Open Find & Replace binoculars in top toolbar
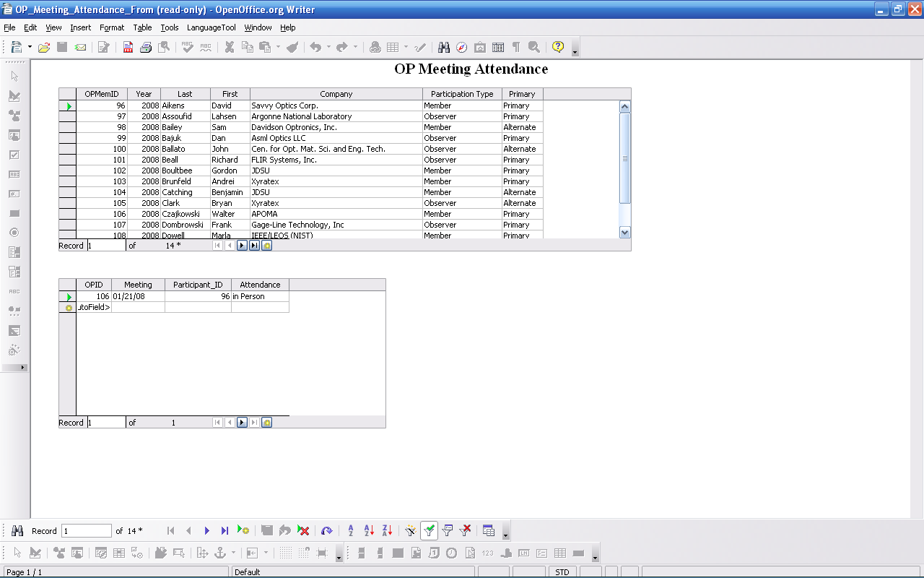The height and width of the screenshot is (578, 924). coord(444,48)
